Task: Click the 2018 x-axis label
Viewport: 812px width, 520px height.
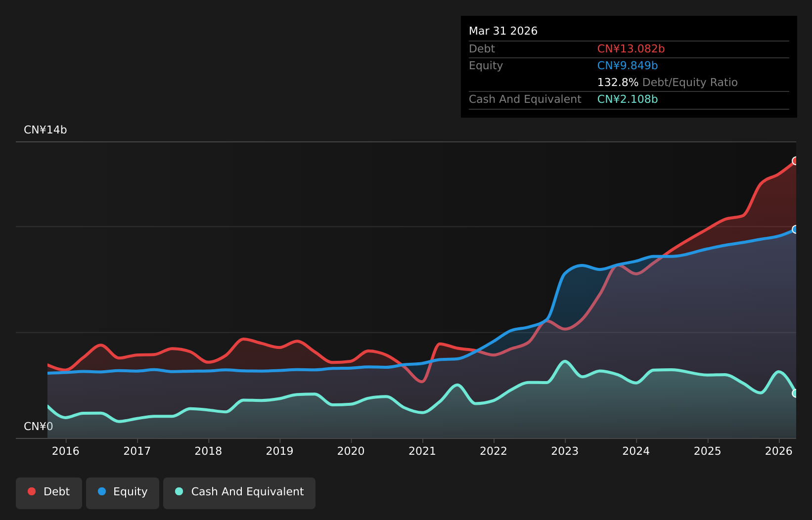Action: point(208,451)
